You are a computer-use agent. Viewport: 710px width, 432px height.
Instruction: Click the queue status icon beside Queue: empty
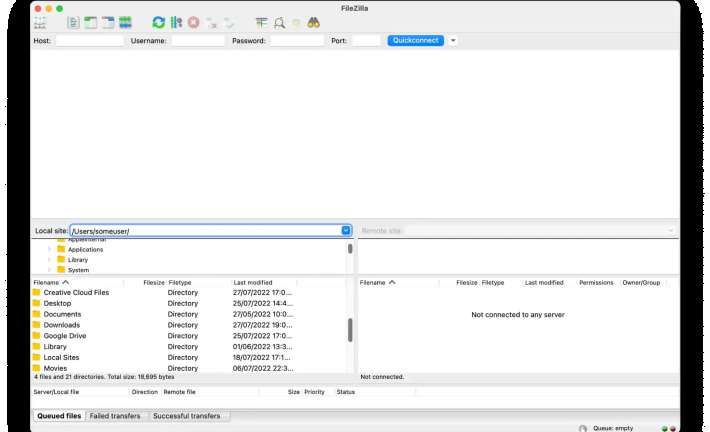click(x=583, y=428)
